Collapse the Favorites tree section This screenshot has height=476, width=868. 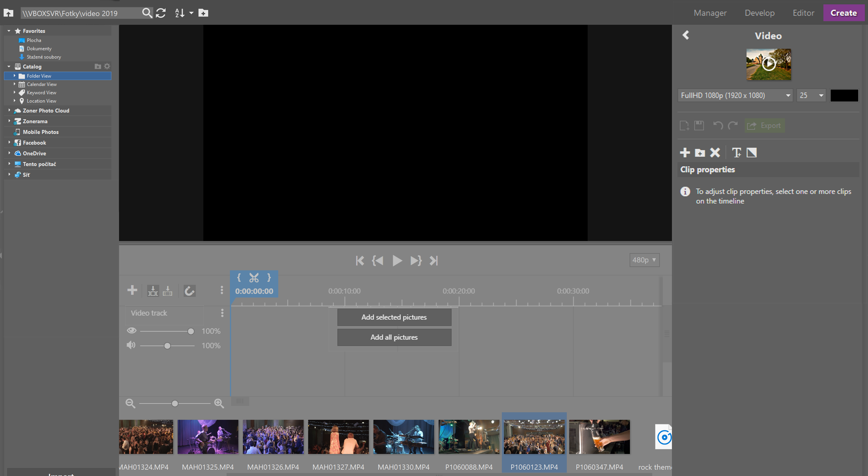tap(9, 31)
